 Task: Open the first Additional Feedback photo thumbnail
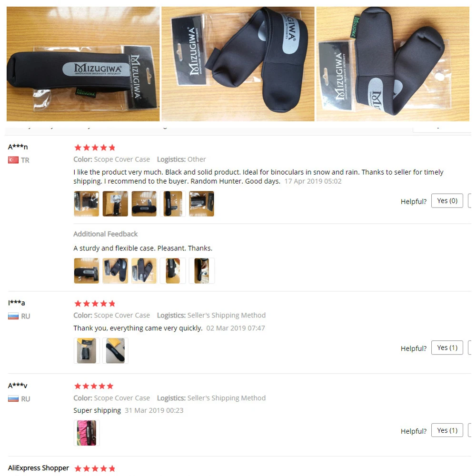point(87,271)
